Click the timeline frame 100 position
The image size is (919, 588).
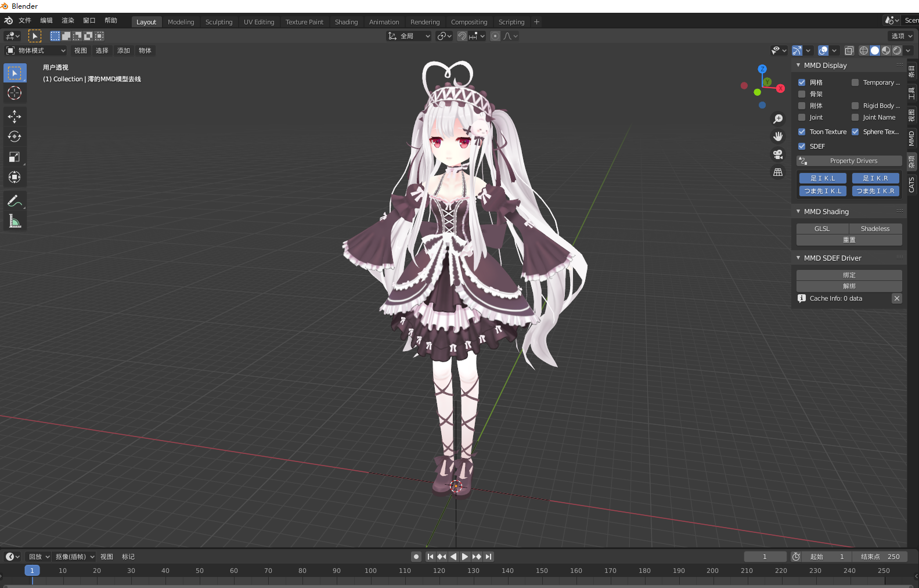[x=370, y=571]
